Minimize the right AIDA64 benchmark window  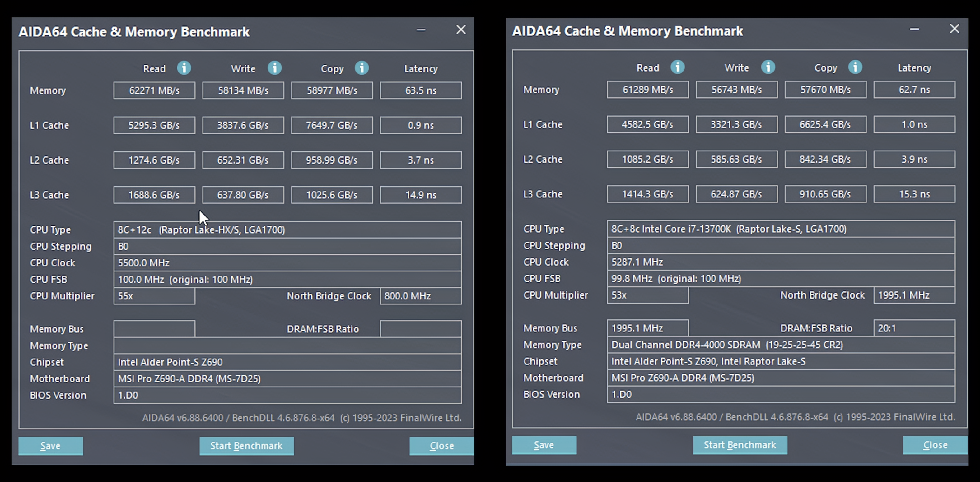[915, 29]
